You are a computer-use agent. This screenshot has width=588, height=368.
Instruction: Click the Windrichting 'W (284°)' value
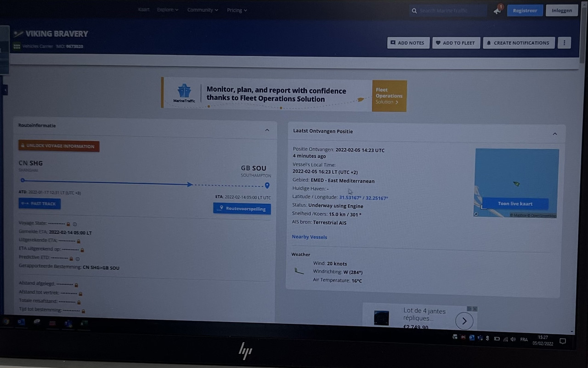coord(353,272)
